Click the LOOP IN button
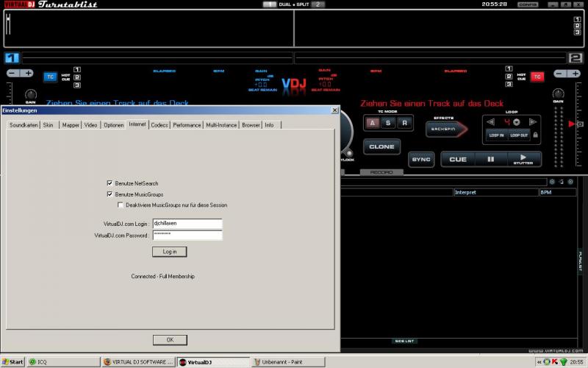The height and width of the screenshot is (368, 588). tap(497, 135)
